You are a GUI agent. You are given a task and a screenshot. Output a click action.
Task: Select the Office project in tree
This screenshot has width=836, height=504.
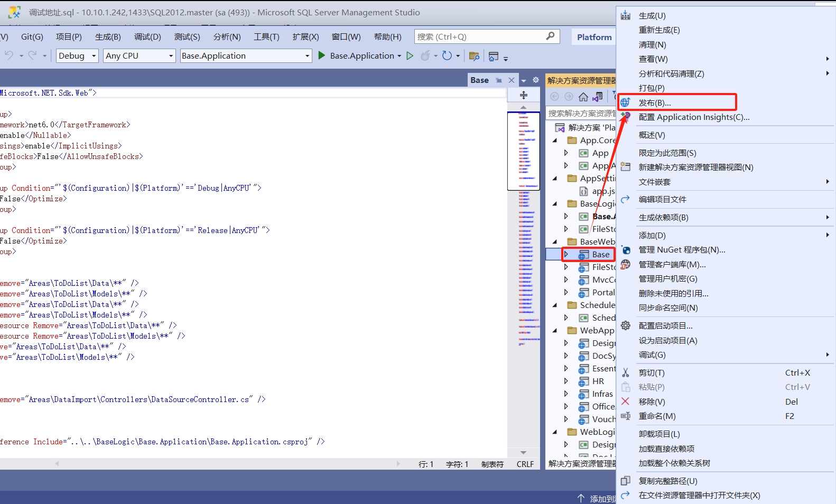click(603, 406)
